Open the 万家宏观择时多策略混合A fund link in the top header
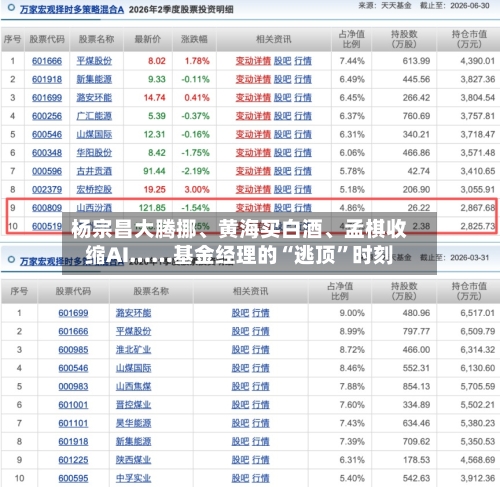Screen dimensions: 500x487 point(72,10)
